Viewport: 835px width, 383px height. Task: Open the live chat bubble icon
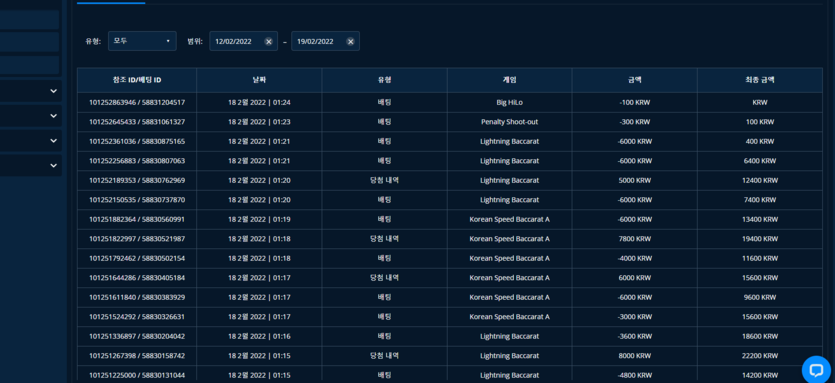coord(816,369)
